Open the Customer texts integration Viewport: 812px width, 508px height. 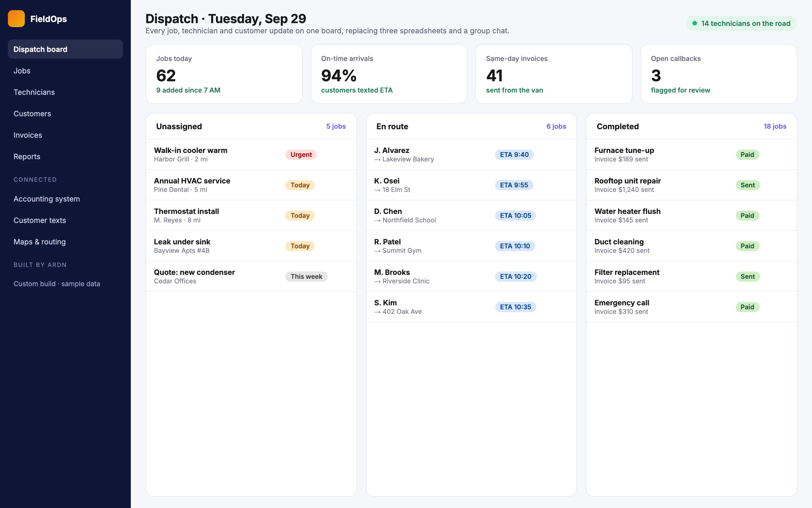click(65, 221)
